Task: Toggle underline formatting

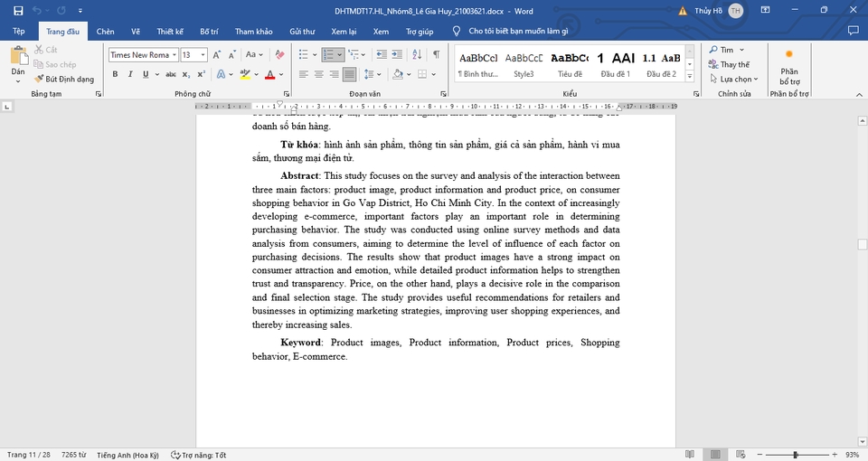Action: (146, 74)
